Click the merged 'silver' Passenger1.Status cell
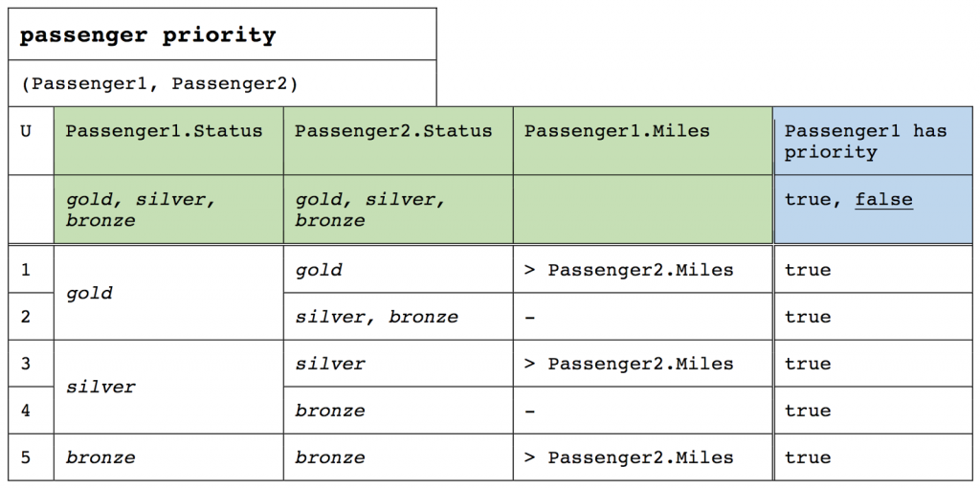The image size is (980, 489). [x=168, y=387]
